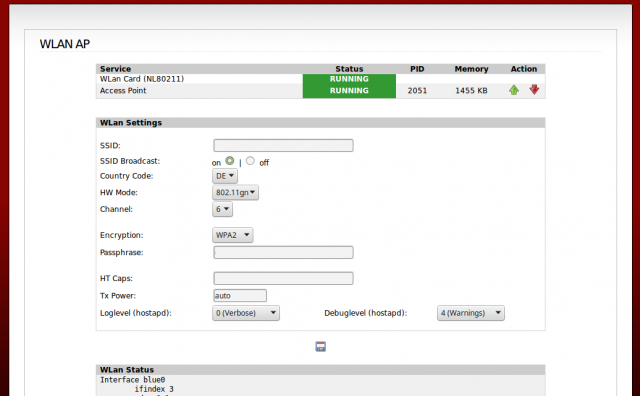Viewport: 640px width, 396px height.
Task: Click the green up arrow for Access Point
Action: 514,90
